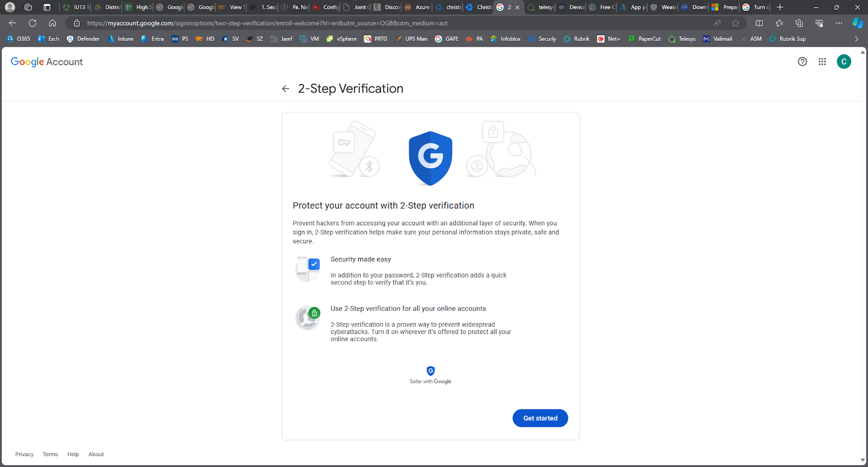Image resolution: width=868 pixels, height=467 pixels.
Task: Open the Defender bookmark
Action: click(x=83, y=39)
